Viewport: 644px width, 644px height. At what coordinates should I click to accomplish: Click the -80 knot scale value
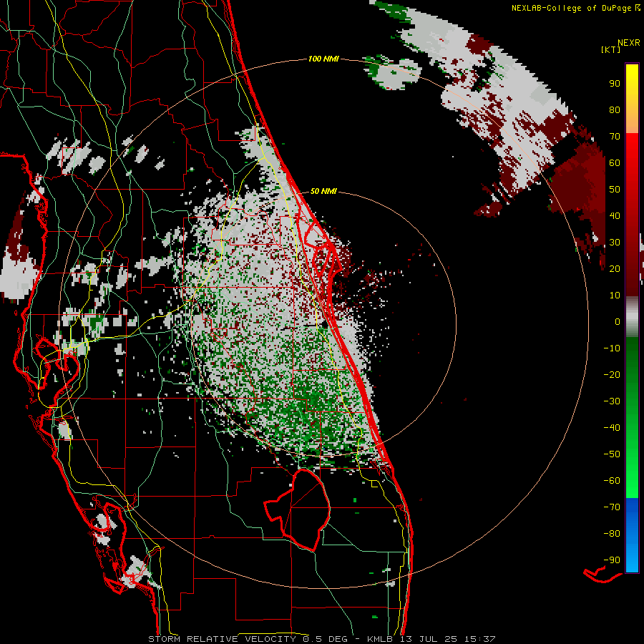coord(612,534)
